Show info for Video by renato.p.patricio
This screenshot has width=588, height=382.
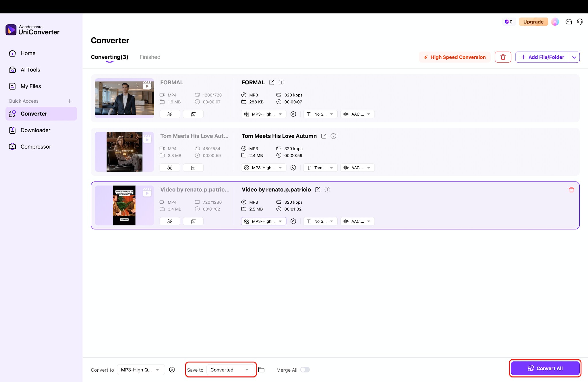click(x=327, y=190)
